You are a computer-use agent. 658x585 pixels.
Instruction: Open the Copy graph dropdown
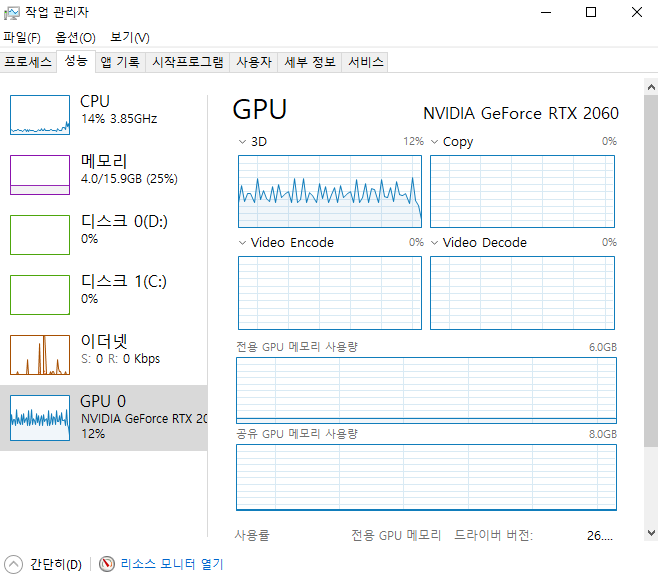pyautogui.click(x=435, y=142)
